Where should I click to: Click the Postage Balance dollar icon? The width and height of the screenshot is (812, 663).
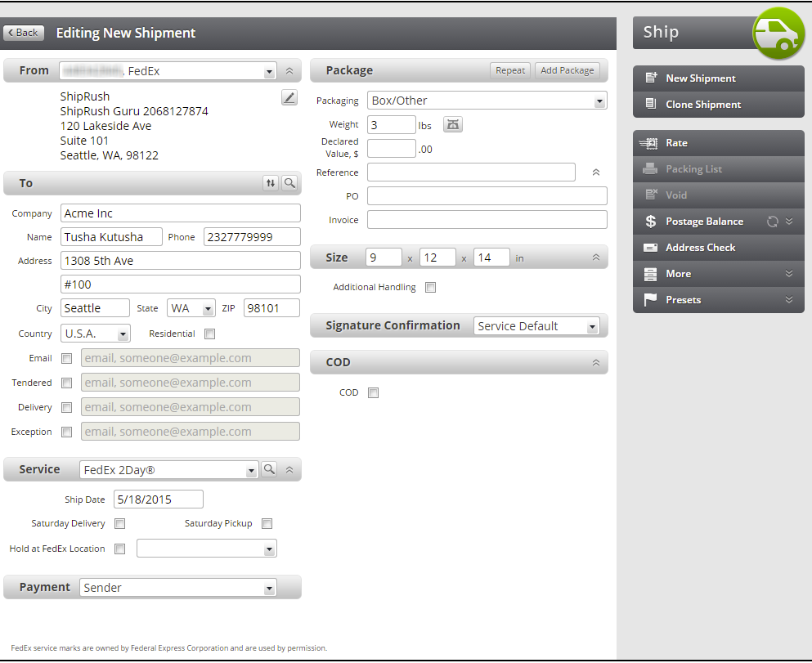click(650, 222)
